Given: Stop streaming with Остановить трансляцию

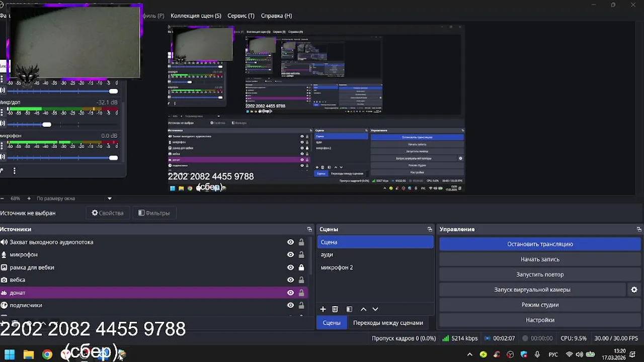Looking at the screenshot, I should [540, 244].
